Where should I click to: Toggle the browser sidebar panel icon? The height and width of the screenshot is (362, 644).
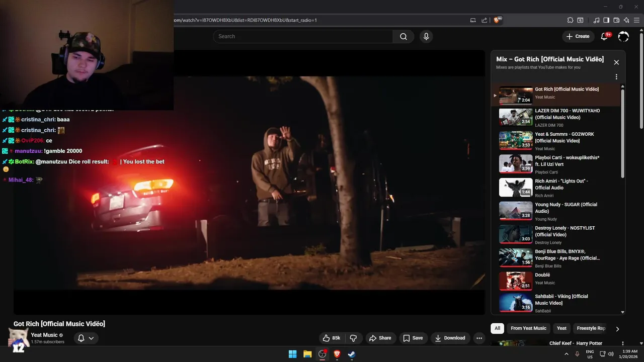[x=606, y=20]
